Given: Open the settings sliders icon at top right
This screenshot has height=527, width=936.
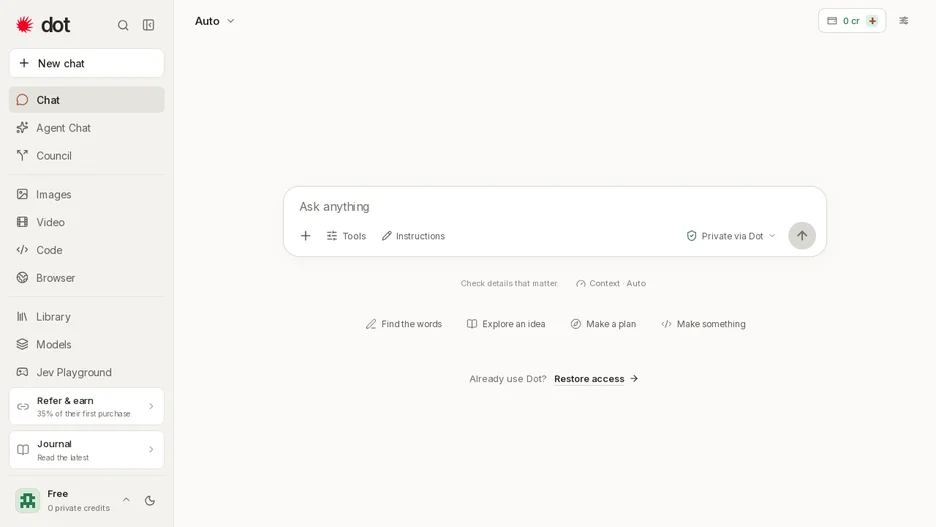Looking at the screenshot, I should coord(904,21).
